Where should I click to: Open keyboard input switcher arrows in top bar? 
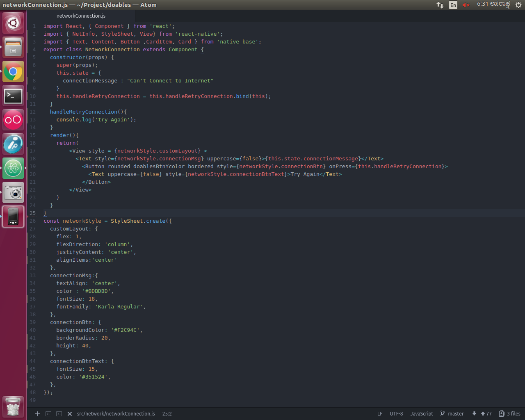(x=440, y=5)
